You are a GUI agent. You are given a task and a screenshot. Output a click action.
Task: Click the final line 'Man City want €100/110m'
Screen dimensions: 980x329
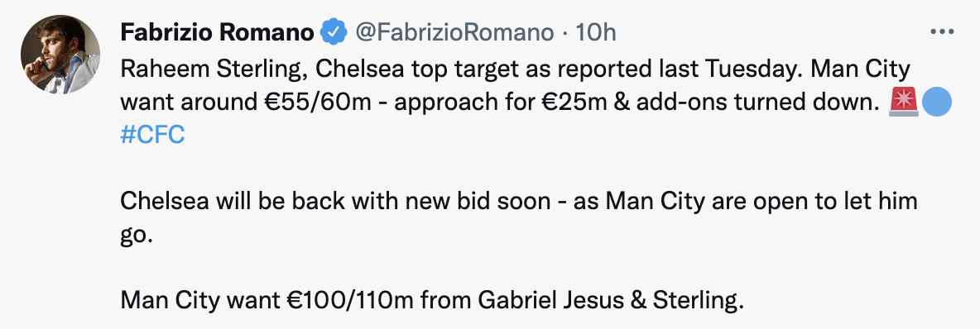coord(432,301)
